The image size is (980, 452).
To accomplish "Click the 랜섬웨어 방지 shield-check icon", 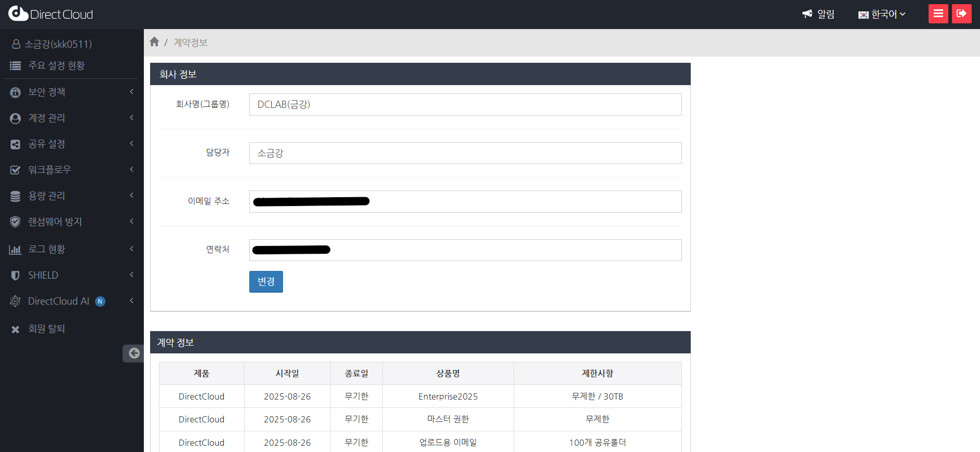I will tap(16, 222).
